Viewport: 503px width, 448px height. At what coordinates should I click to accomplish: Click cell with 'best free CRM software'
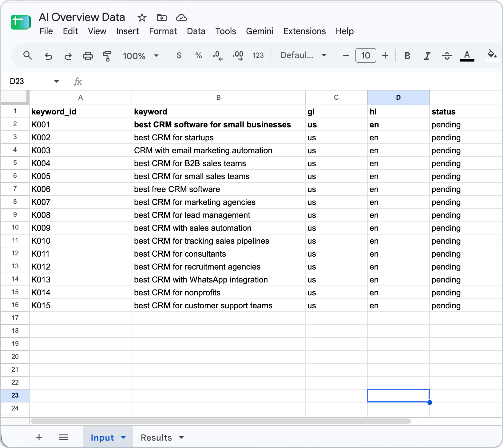(x=219, y=189)
